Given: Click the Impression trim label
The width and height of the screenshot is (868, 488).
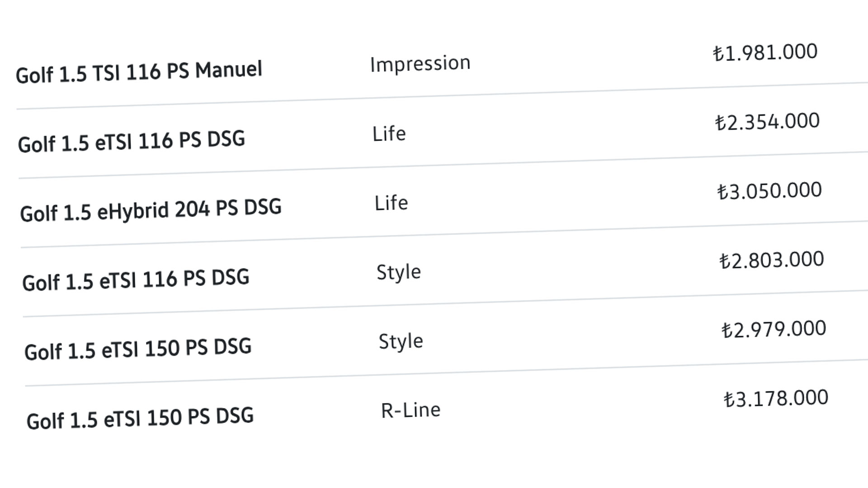Looking at the screenshot, I should pos(420,63).
